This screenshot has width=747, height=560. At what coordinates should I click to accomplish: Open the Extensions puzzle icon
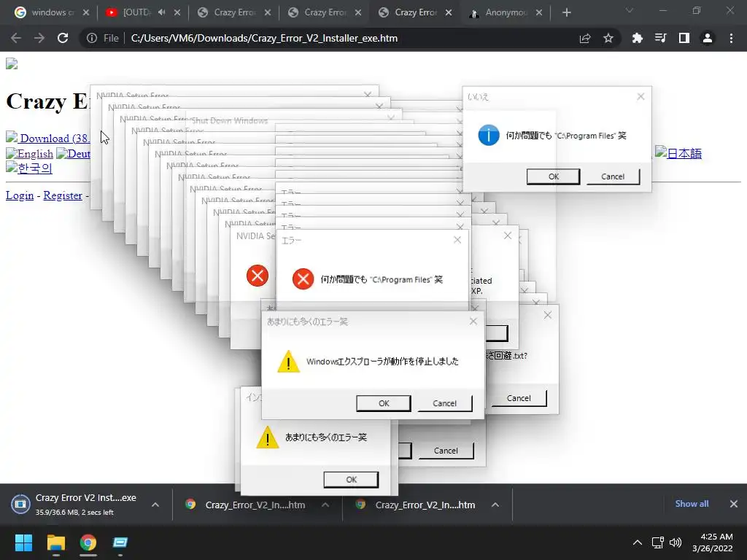[637, 38]
